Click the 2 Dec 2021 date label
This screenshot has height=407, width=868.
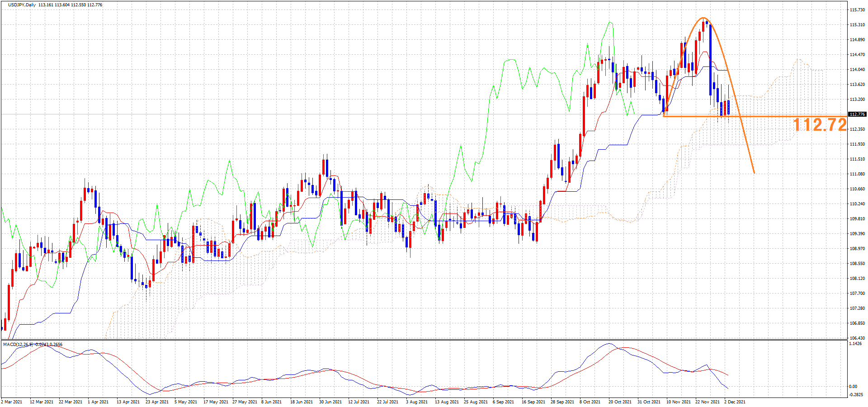(x=735, y=402)
